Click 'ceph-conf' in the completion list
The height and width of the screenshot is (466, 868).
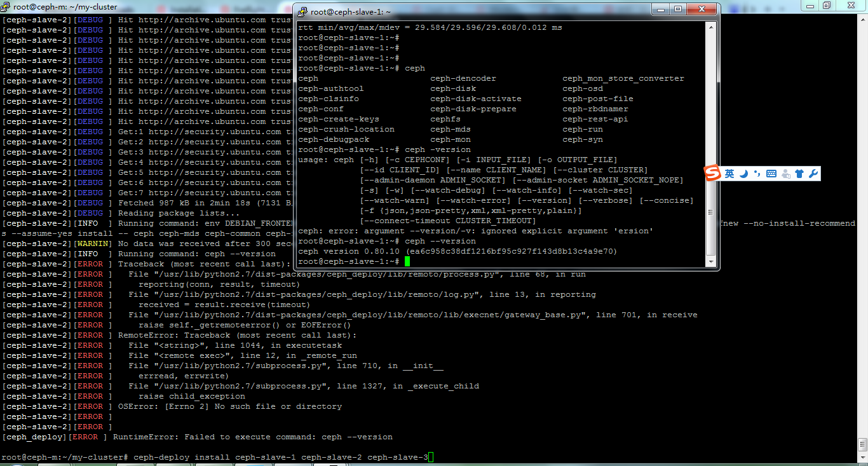point(321,109)
